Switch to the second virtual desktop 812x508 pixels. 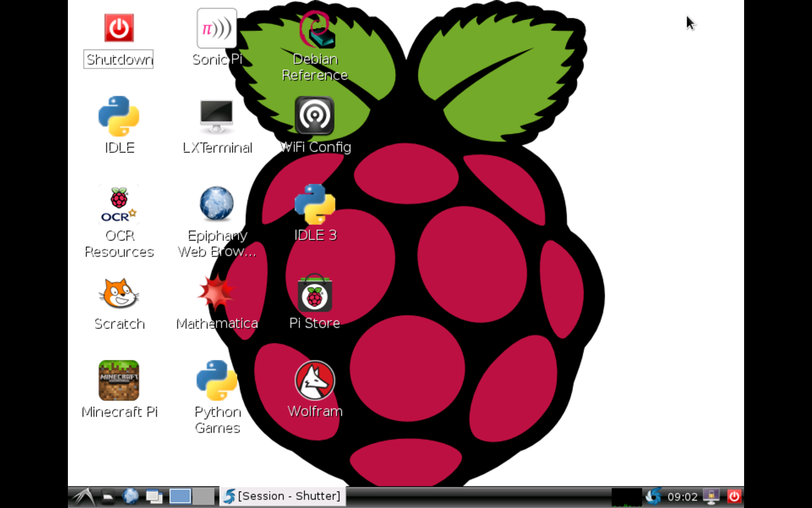pyautogui.click(x=203, y=497)
